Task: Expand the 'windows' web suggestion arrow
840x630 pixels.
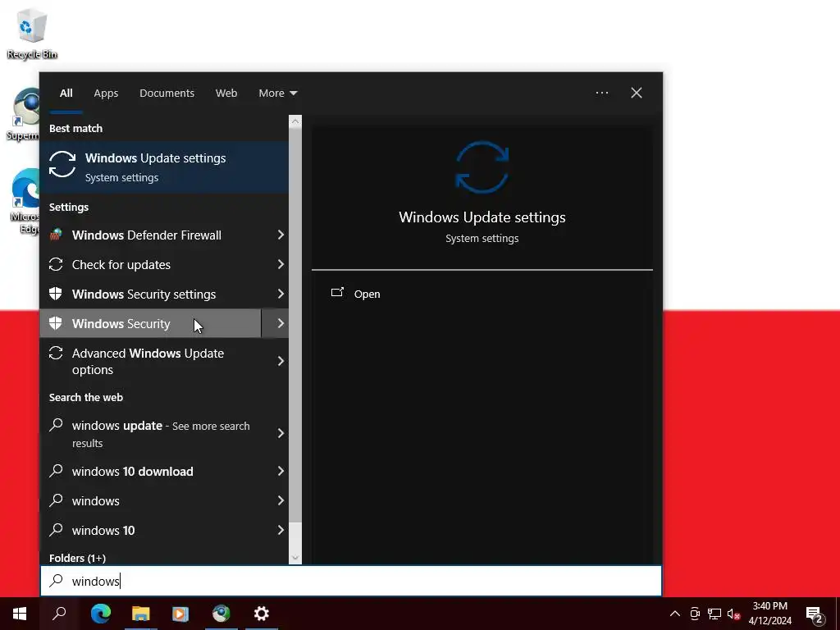Action: pyautogui.click(x=281, y=500)
